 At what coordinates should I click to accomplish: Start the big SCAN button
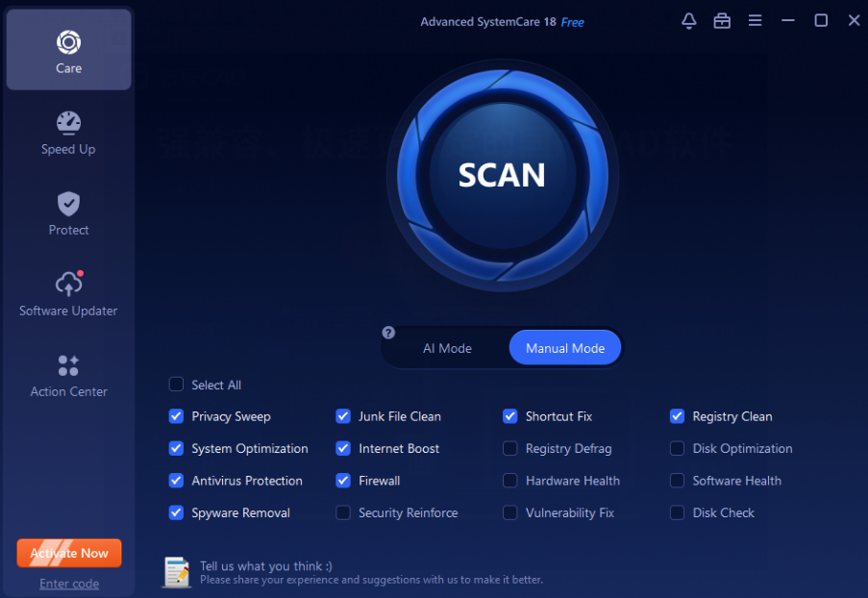(x=503, y=176)
